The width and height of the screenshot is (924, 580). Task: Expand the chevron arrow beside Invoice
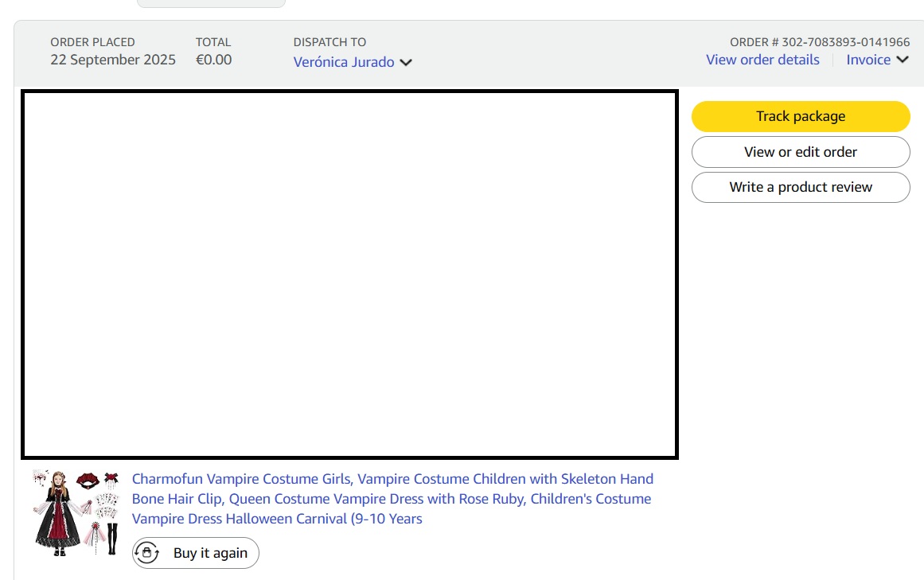pos(903,60)
